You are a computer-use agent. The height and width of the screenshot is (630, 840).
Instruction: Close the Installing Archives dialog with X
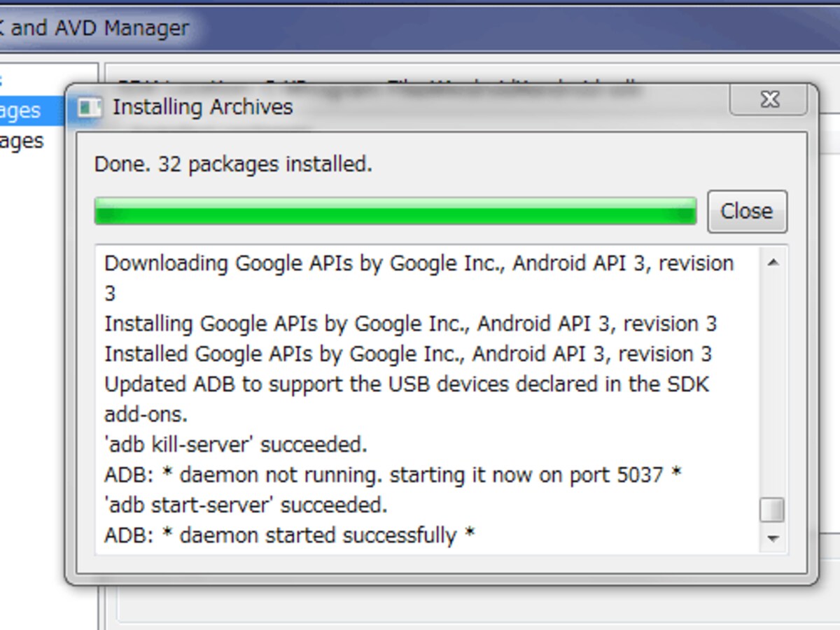[x=770, y=99]
